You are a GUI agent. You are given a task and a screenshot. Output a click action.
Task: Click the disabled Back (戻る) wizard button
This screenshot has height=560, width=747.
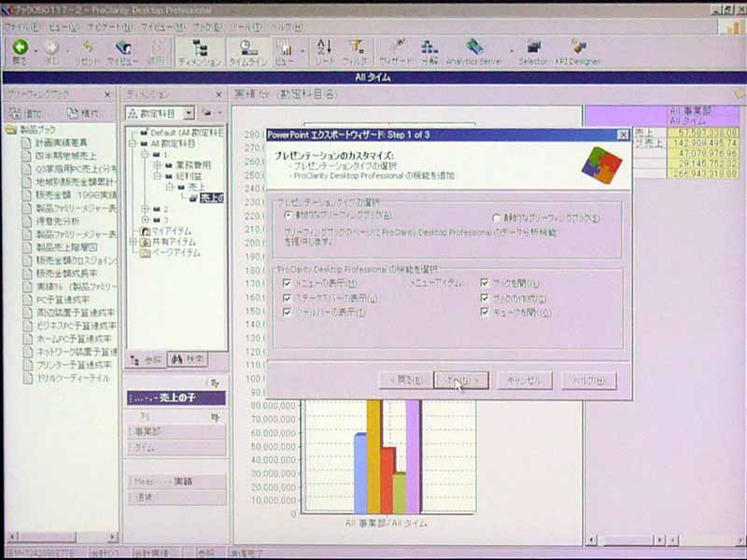click(x=406, y=381)
